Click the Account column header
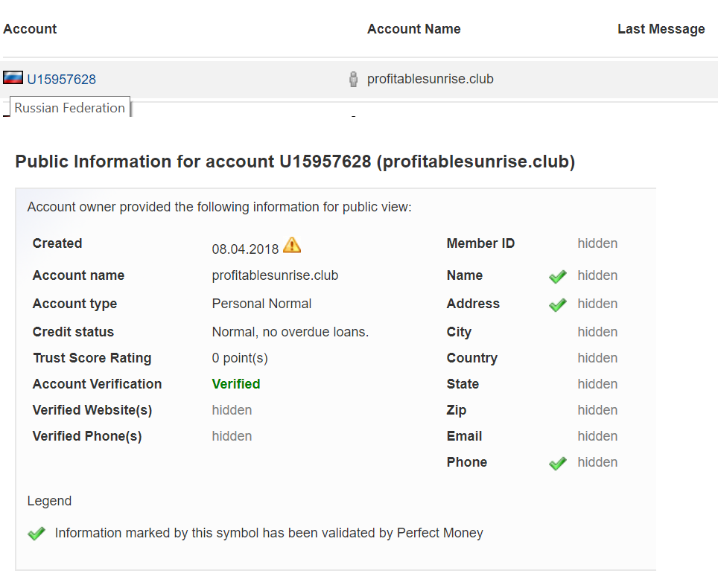The width and height of the screenshot is (718, 588). click(x=30, y=29)
